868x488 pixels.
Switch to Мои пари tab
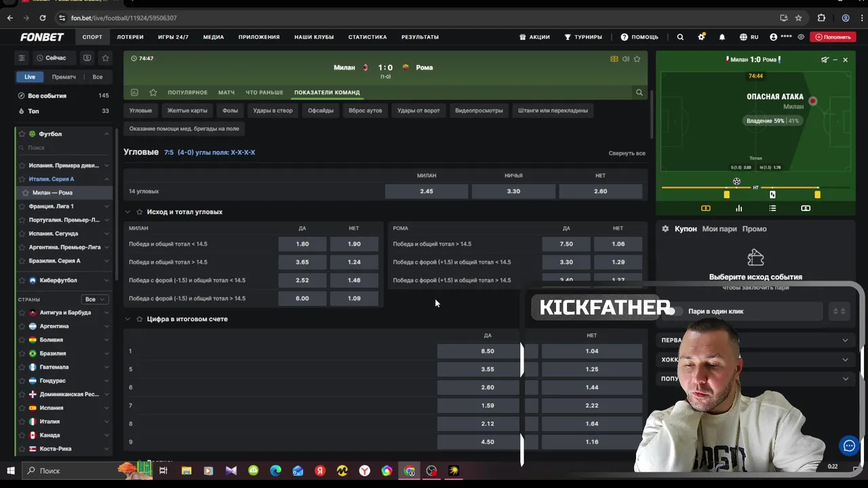pos(719,229)
